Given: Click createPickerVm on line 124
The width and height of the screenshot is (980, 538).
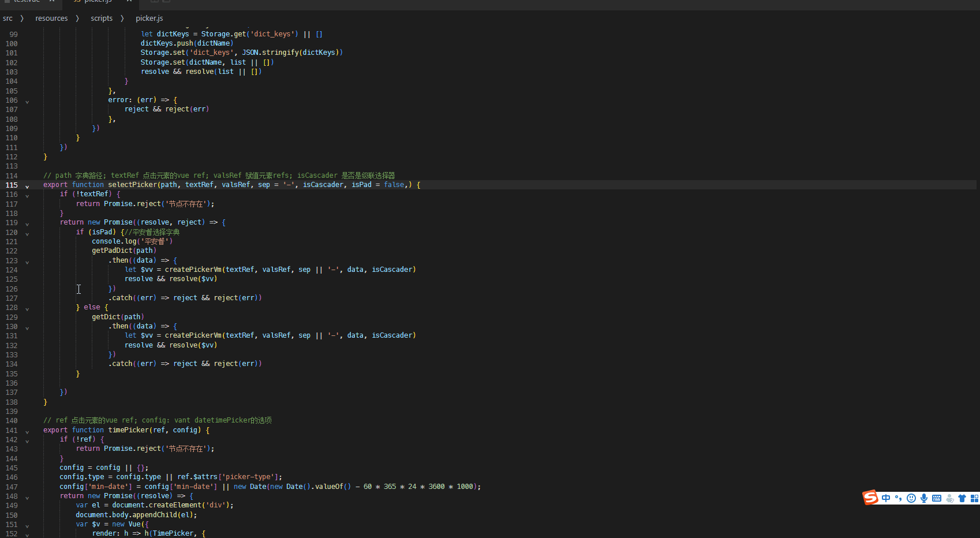Looking at the screenshot, I should (x=193, y=270).
